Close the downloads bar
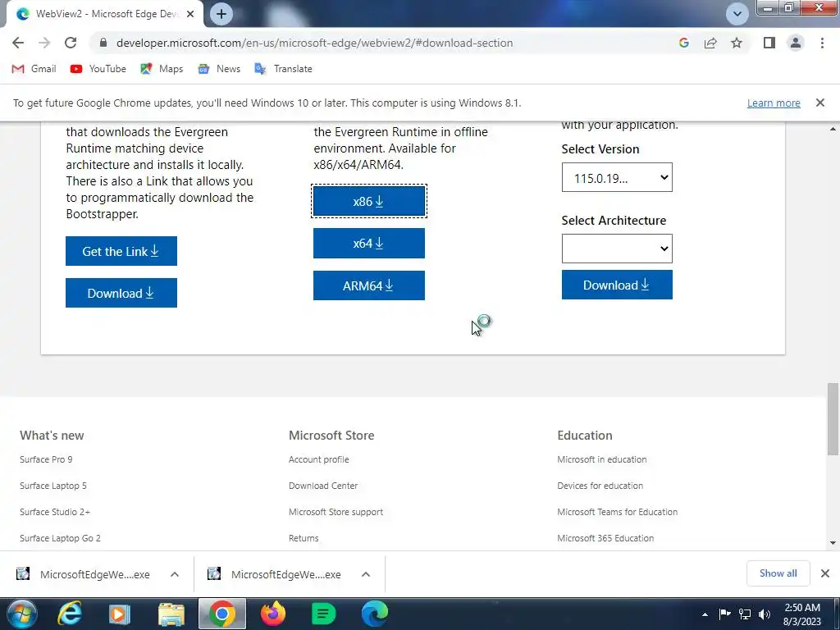The width and height of the screenshot is (840, 630). tap(825, 573)
